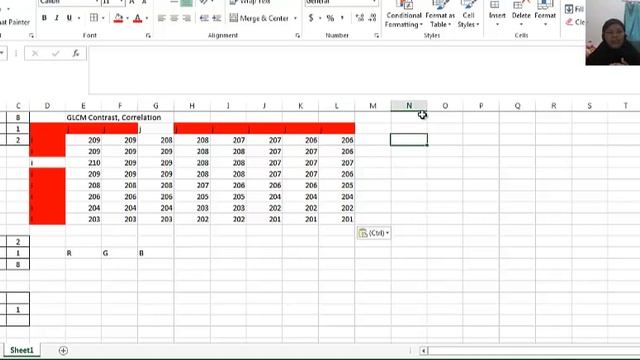The image size is (640, 360).
Task: Click the Clear eraser icon
Action: [569, 22]
